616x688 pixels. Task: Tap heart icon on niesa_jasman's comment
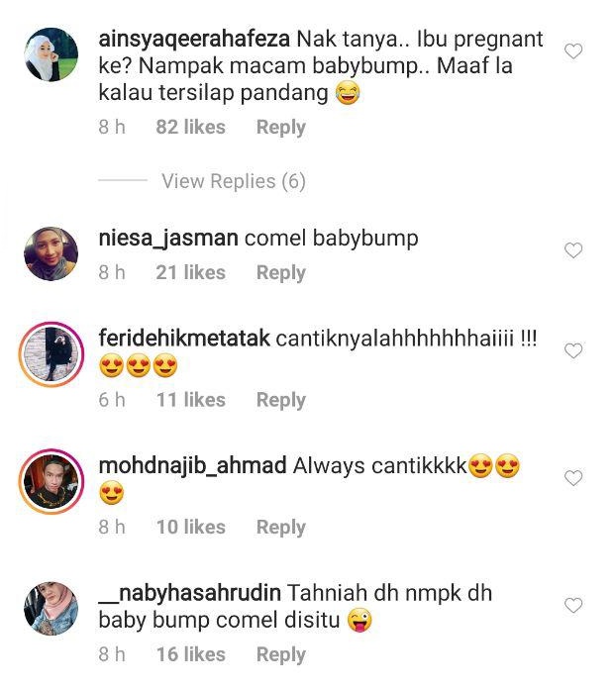coord(573,250)
